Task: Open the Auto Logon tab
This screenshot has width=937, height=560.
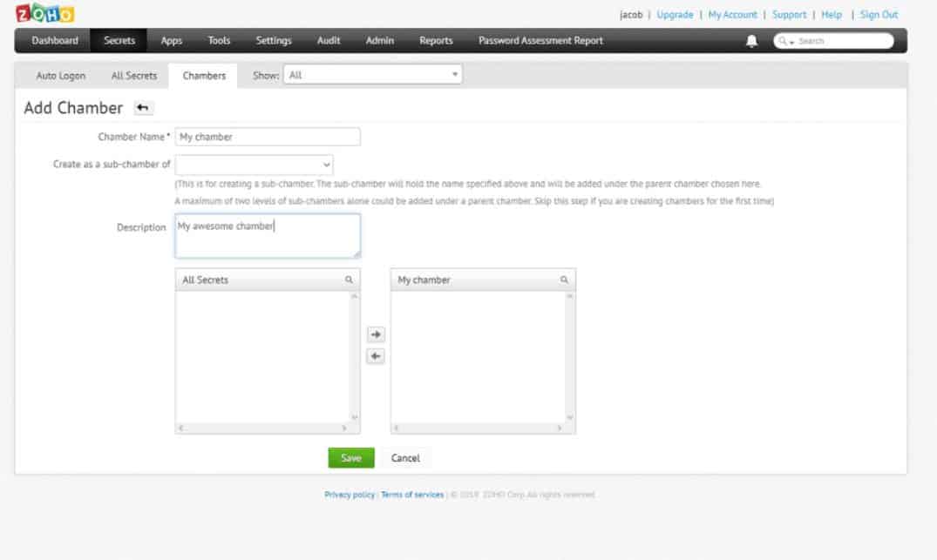Action: pyautogui.click(x=61, y=76)
